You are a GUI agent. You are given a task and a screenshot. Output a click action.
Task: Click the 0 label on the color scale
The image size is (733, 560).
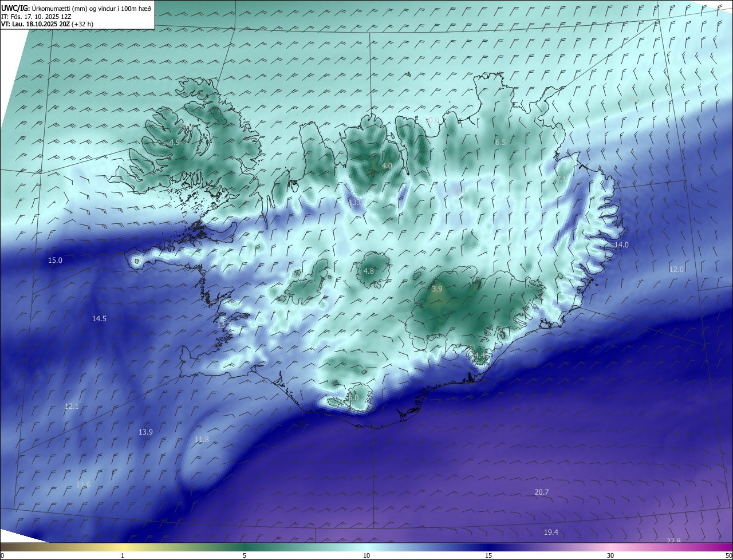(2, 555)
